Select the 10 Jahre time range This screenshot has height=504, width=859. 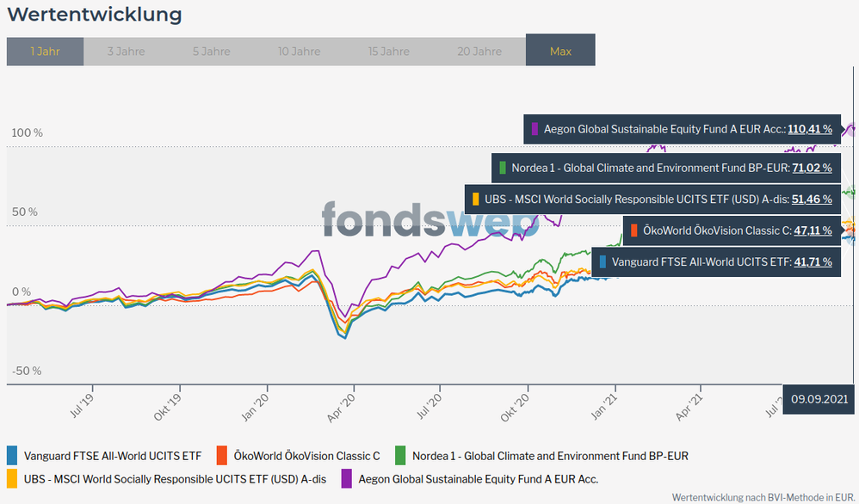[300, 52]
